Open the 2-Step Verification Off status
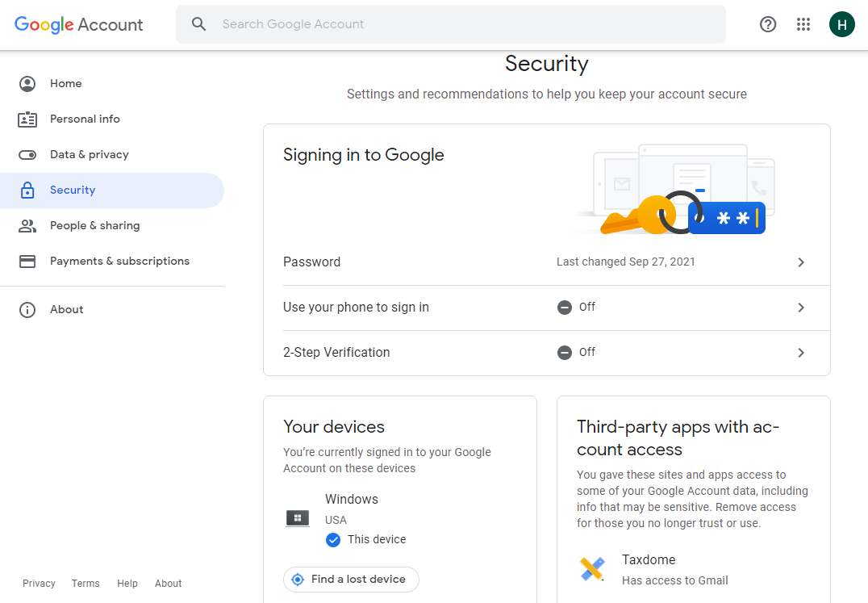 coord(576,353)
